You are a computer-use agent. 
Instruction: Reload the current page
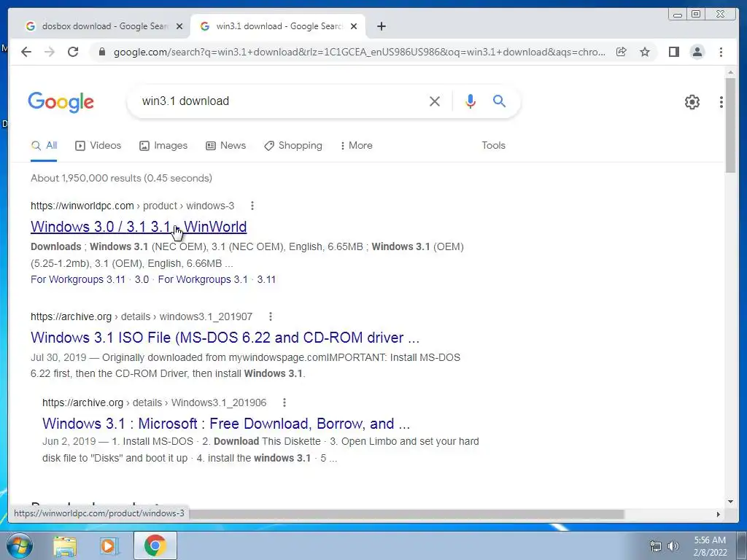pos(73,52)
